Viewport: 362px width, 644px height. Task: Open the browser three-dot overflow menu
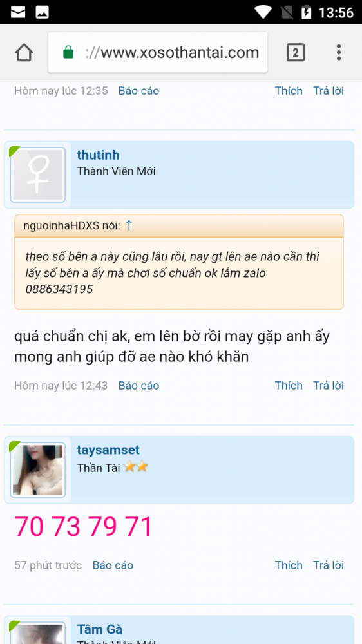coord(339,53)
